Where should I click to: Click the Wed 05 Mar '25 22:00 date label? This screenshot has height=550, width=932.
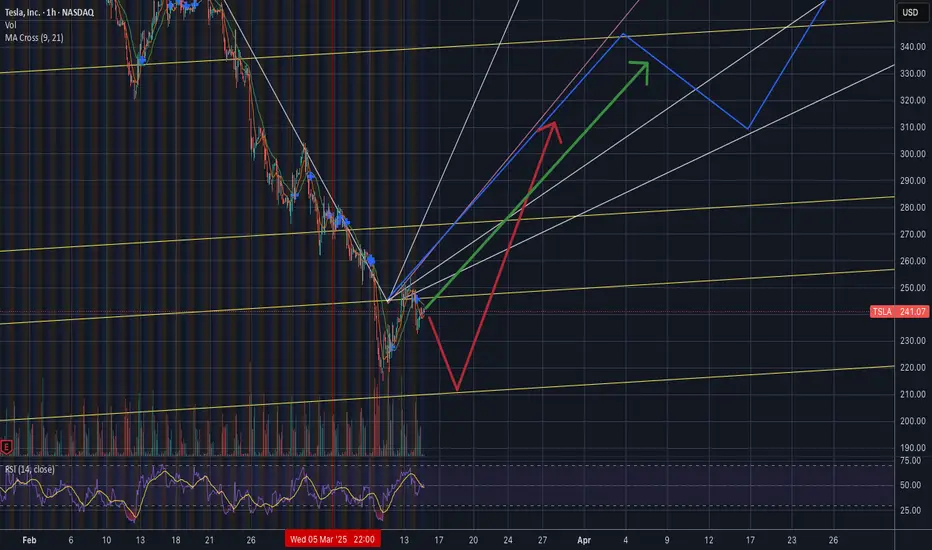332,539
